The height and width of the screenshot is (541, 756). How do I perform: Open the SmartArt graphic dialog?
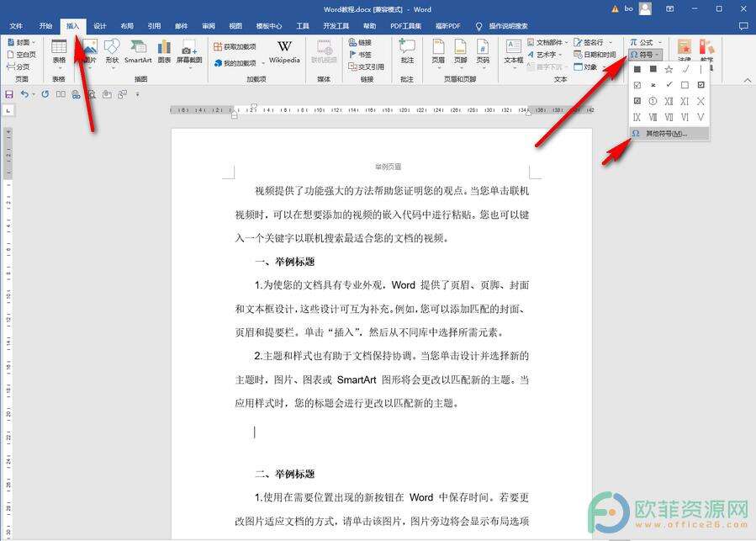pyautogui.click(x=138, y=52)
